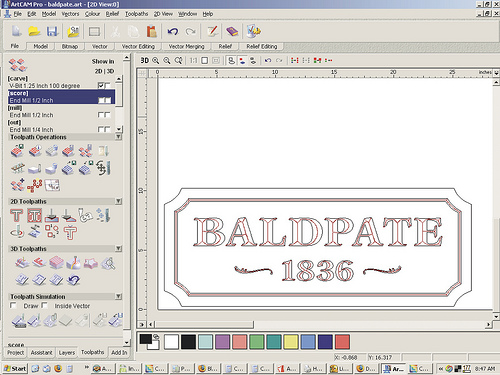Click the red grid machine relief icon
The height and width of the screenshot is (375, 500).
coord(57,263)
